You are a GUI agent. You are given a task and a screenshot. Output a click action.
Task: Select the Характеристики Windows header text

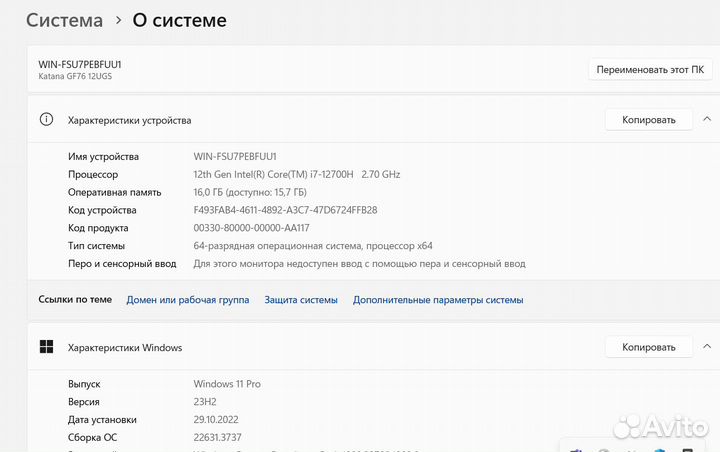(x=125, y=348)
